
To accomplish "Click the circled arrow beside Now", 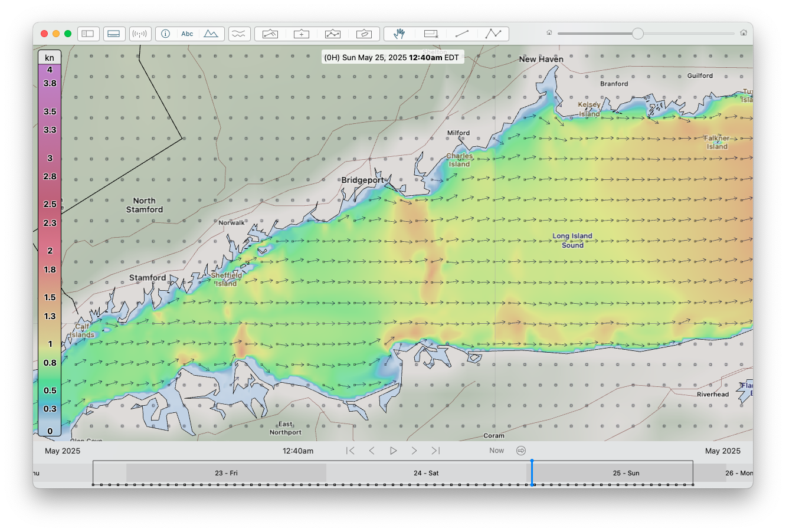I will point(521,451).
